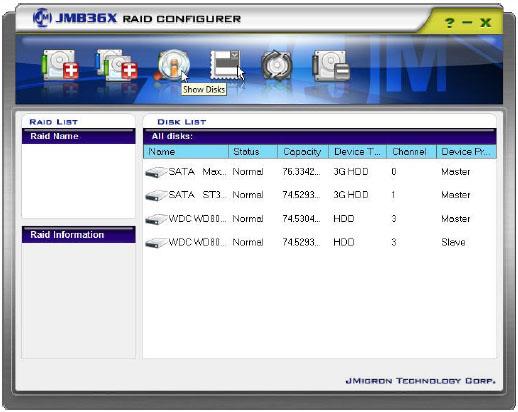Click capacity 74.5293 of SATA ST3 disk
This screenshot has width=518, height=412.
coord(301,195)
